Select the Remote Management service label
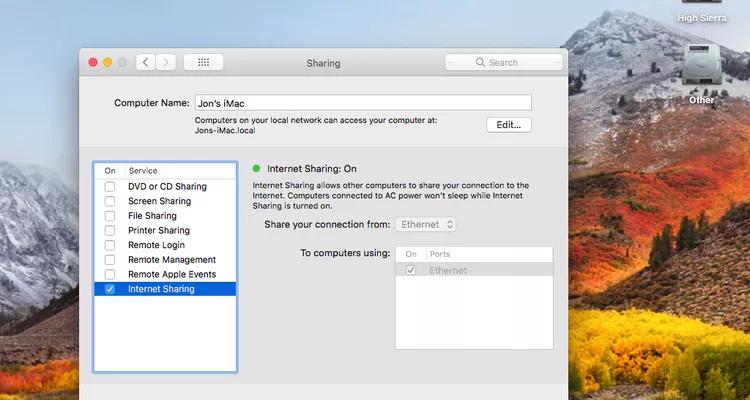Screen dimensions: 750x400 pos(172,260)
